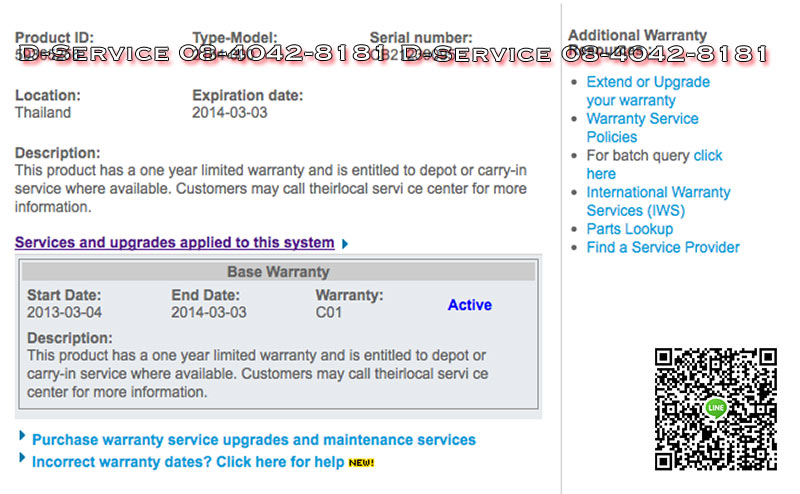Click the LINE logo in QR code
The image size is (800, 494).
click(715, 408)
